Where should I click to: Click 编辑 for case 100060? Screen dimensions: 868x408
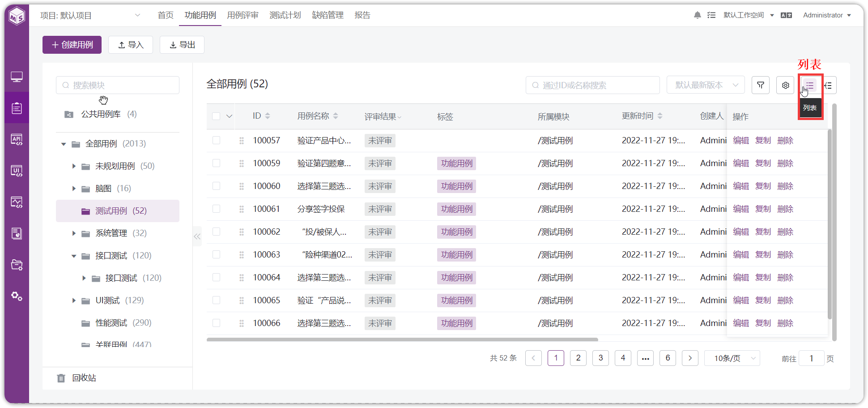(741, 186)
